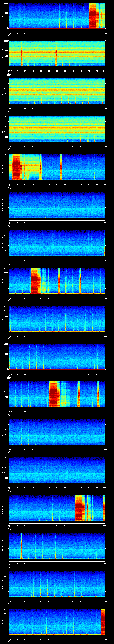Select the spectrogram plot starting at 22:31:00
The height and width of the screenshot is (644, 114).
pos(57,356)
